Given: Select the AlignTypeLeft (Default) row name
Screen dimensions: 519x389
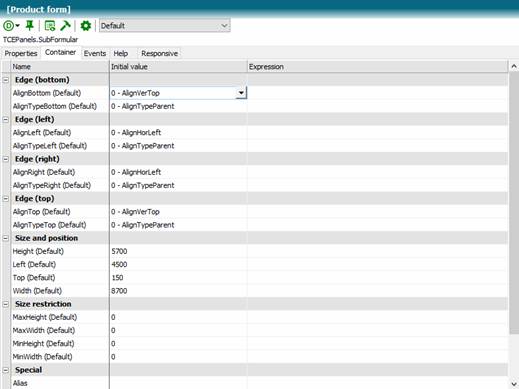Looking at the screenshot, I should (x=50, y=146).
